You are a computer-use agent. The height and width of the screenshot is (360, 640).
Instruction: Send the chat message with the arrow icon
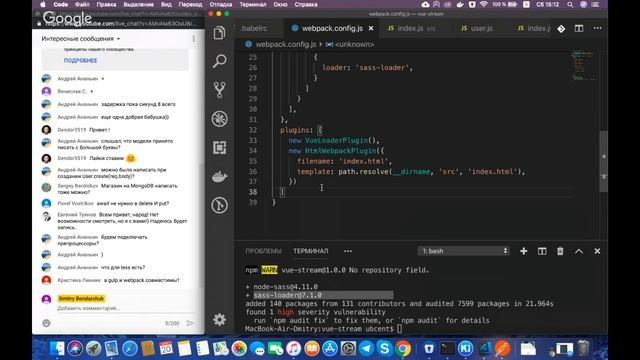coord(190,323)
